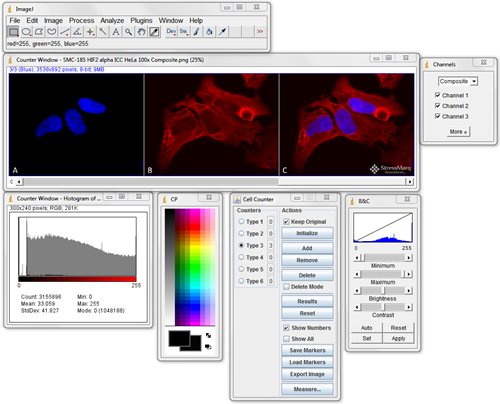Select the Text tool

coord(116,32)
